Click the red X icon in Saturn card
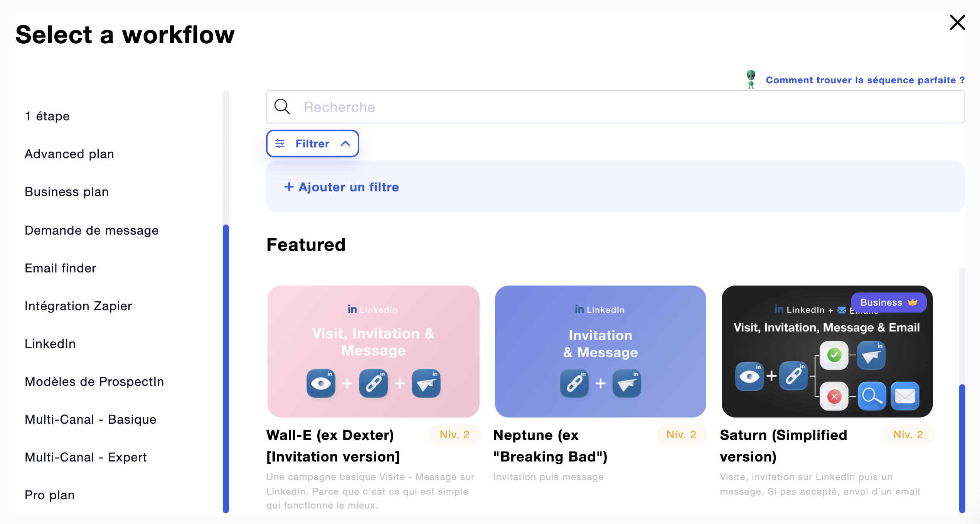Screen dimensions: 980x524 click(x=834, y=396)
